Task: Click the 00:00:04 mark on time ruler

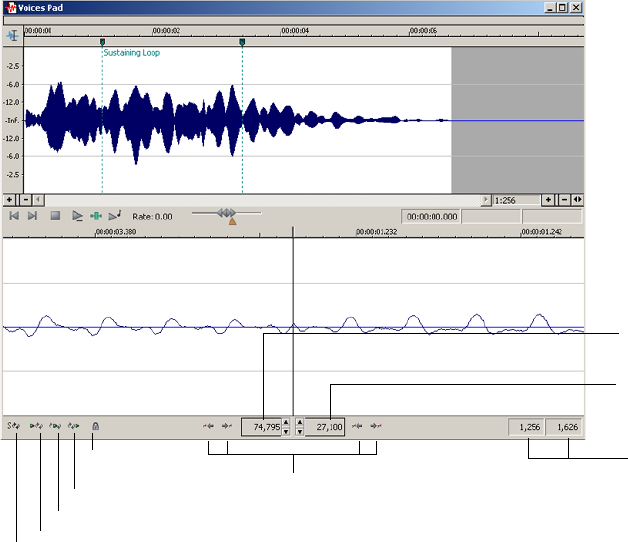Action: coord(295,31)
